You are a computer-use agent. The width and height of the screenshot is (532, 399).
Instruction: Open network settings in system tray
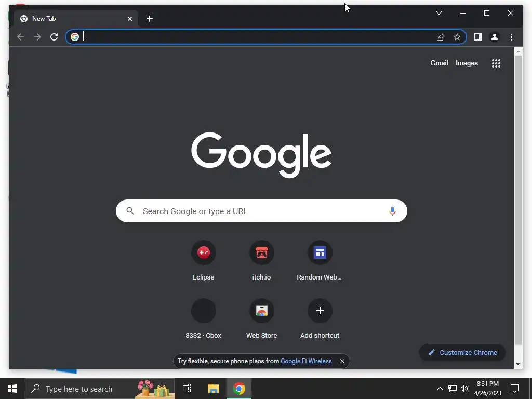pos(453,389)
